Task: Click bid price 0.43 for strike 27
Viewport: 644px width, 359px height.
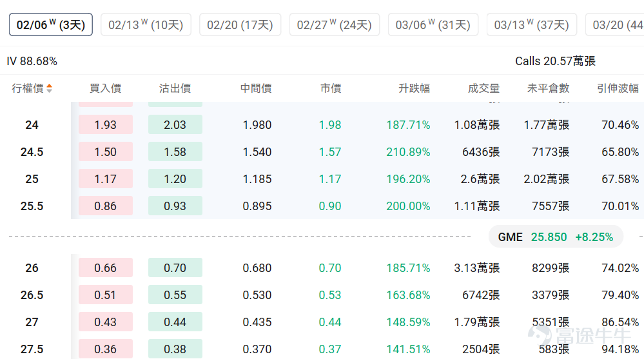Action: [x=106, y=322]
